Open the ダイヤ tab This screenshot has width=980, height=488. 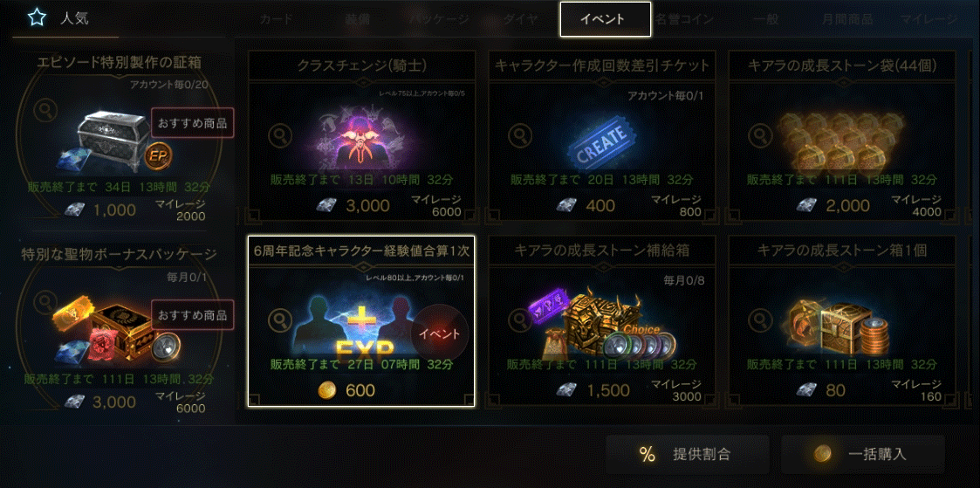520,18
